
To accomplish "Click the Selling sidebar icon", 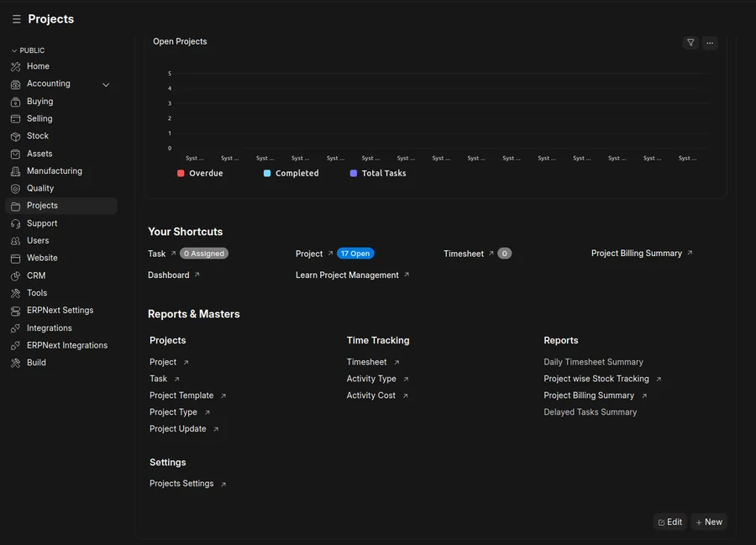I will 15,119.
